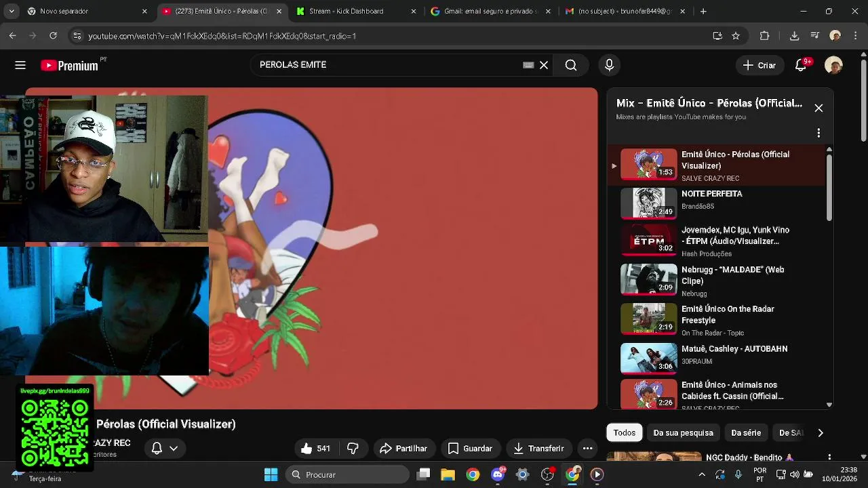Select the Da série chip
This screenshot has height=488, width=868.
point(746,432)
